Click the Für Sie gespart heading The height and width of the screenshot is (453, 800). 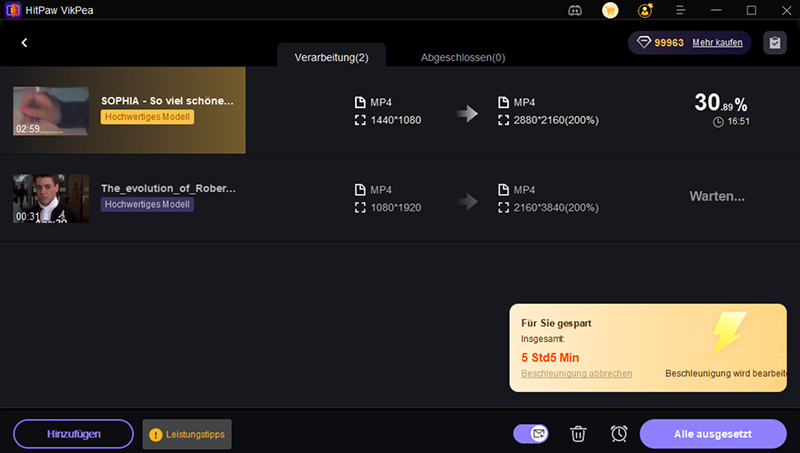[x=556, y=323]
